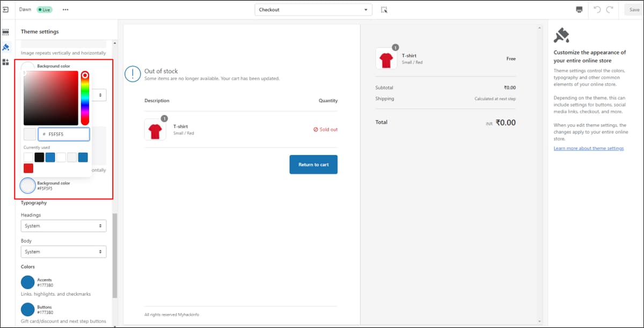This screenshot has width=644, height=328.
Task: Click the Save button
Action: click(x=634, y=10)
